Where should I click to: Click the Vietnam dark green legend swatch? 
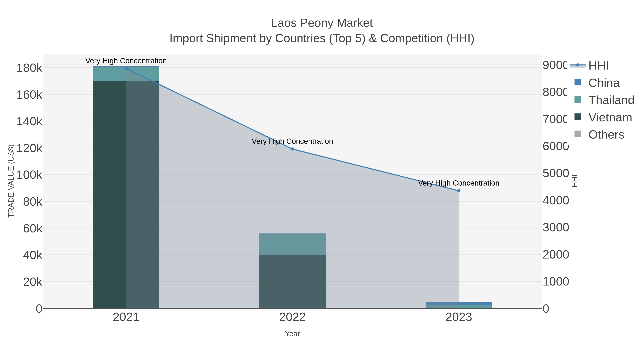578,117
